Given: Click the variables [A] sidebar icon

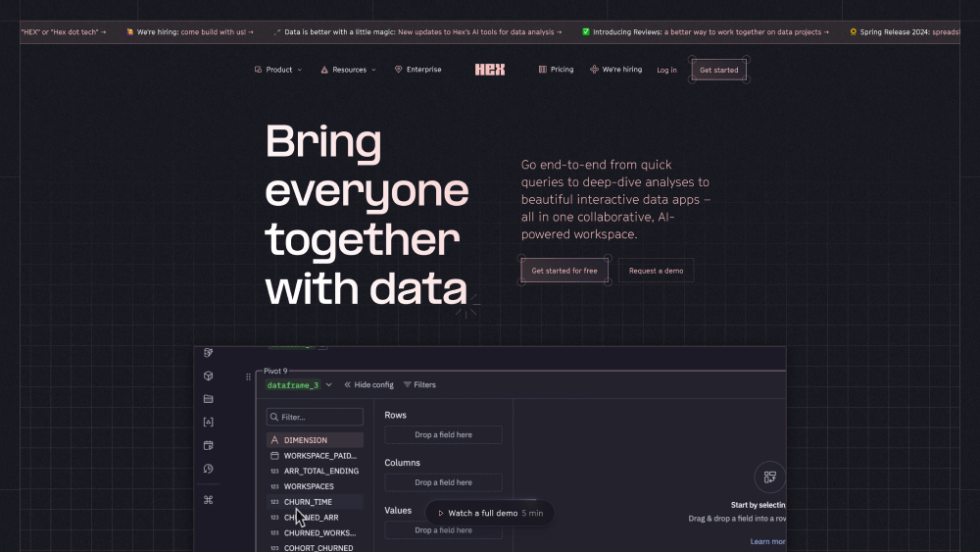Looking at the screenshot, I should 208,422.
